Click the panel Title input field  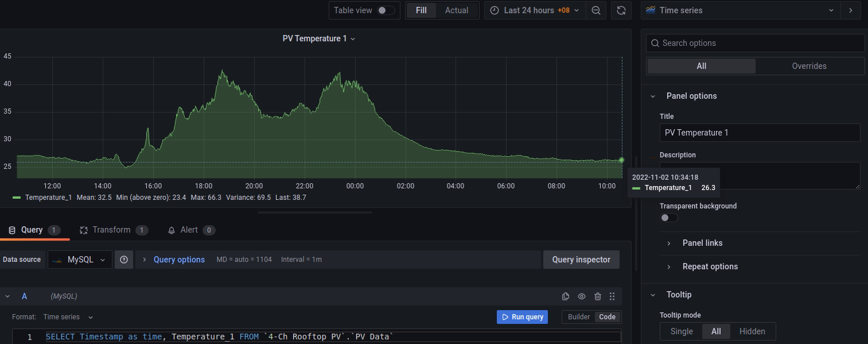760,133
